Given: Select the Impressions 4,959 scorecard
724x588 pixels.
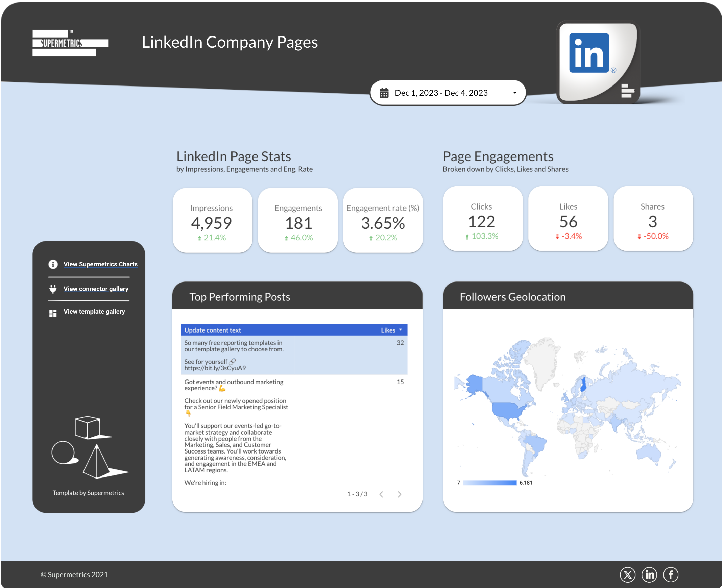Looking at the screenshot, I should point(212,220).
